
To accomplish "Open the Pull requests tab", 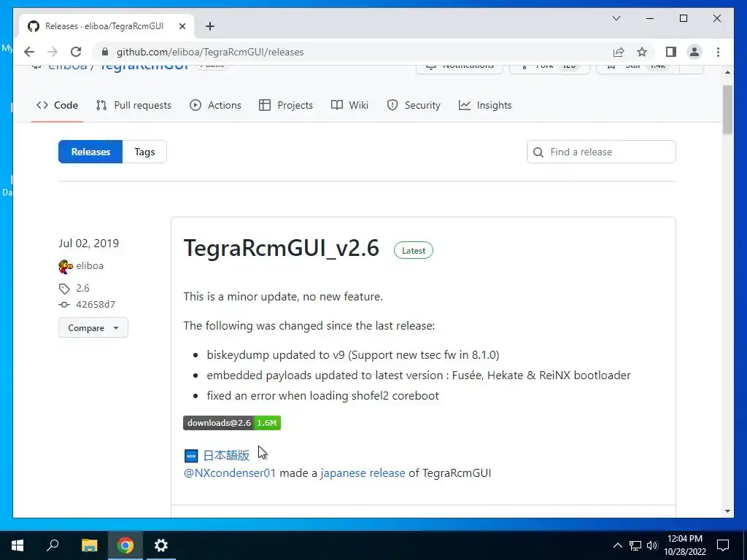I will point(133,105).
